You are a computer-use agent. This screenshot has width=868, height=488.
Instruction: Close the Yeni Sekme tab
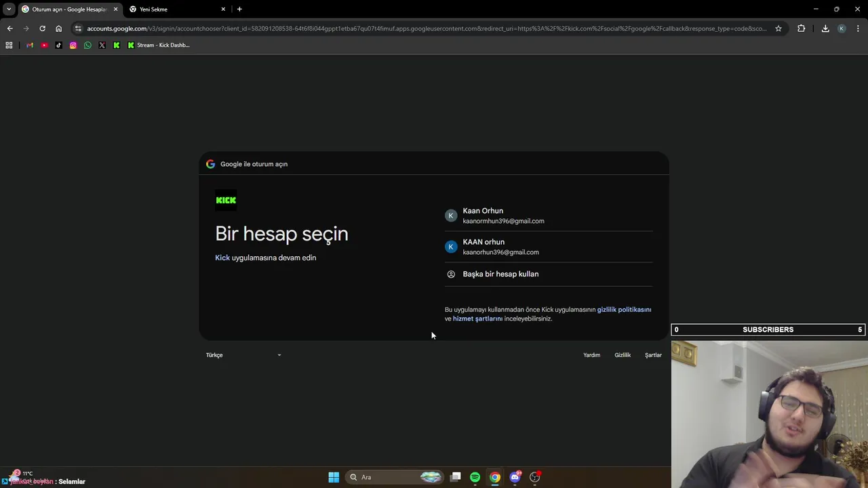pos(223,9)
